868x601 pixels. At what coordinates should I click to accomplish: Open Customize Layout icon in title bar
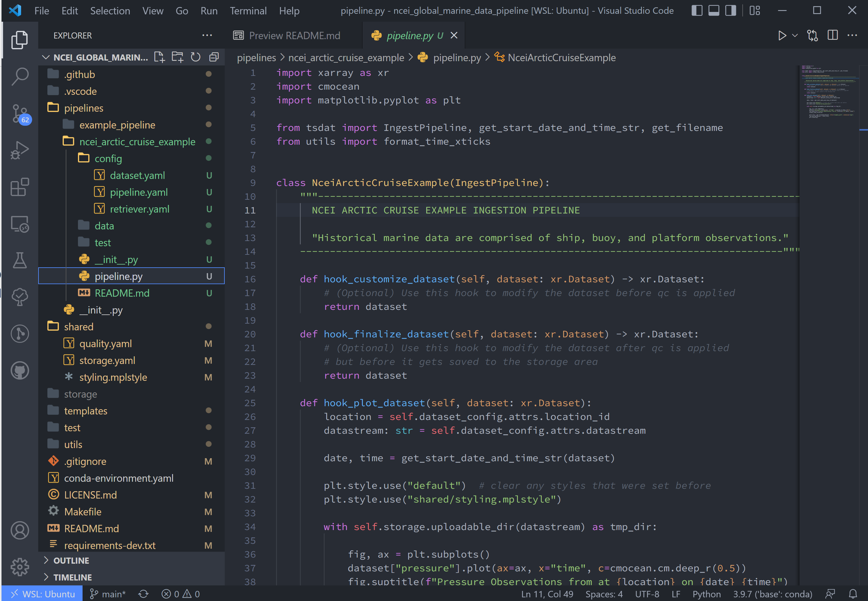coord(755,10)
